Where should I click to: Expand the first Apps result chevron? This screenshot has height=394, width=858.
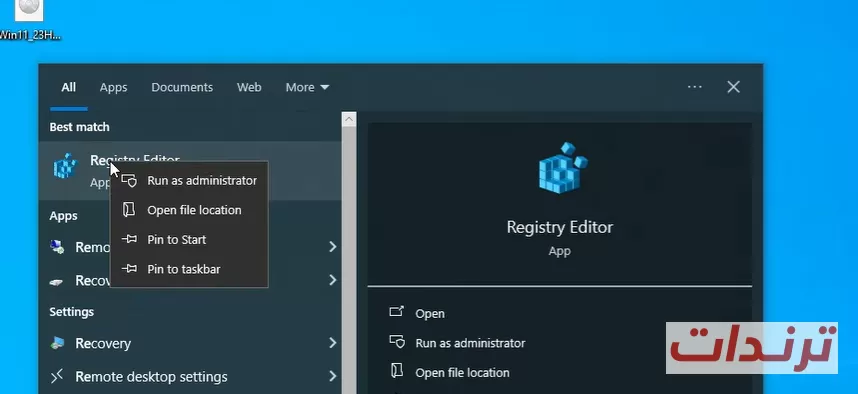coord(332,247)
